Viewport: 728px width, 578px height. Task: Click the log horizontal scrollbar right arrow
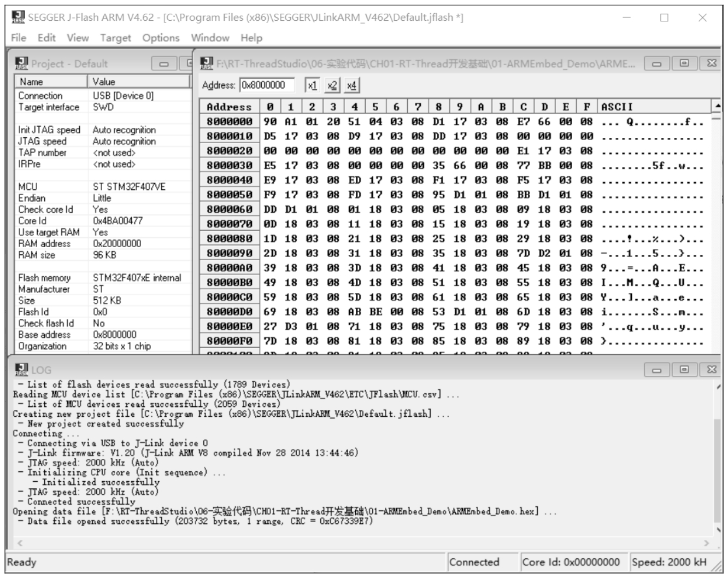[706, 543]
